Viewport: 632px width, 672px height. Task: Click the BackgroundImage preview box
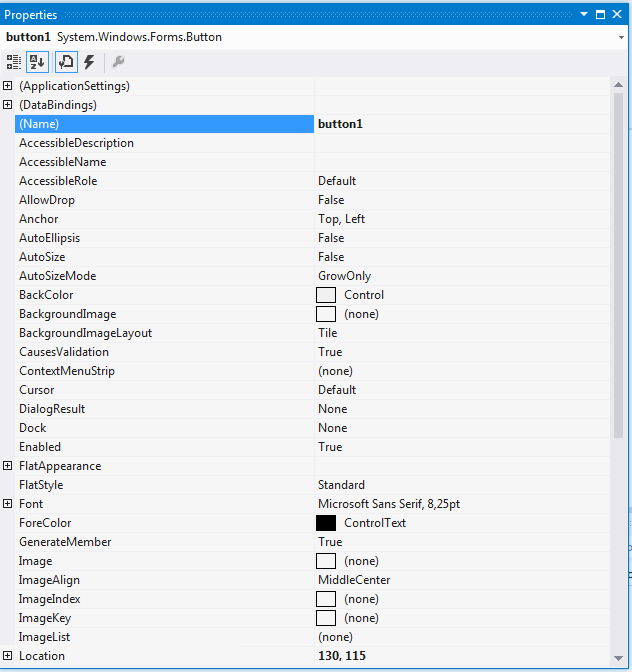[x=326, y=314]
